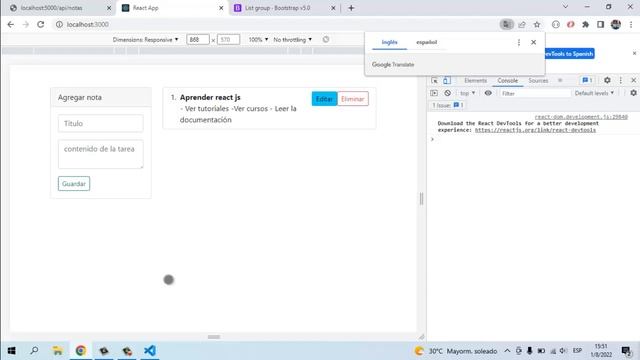Open the Extensions puzzle icon

[x=585, y=24]
